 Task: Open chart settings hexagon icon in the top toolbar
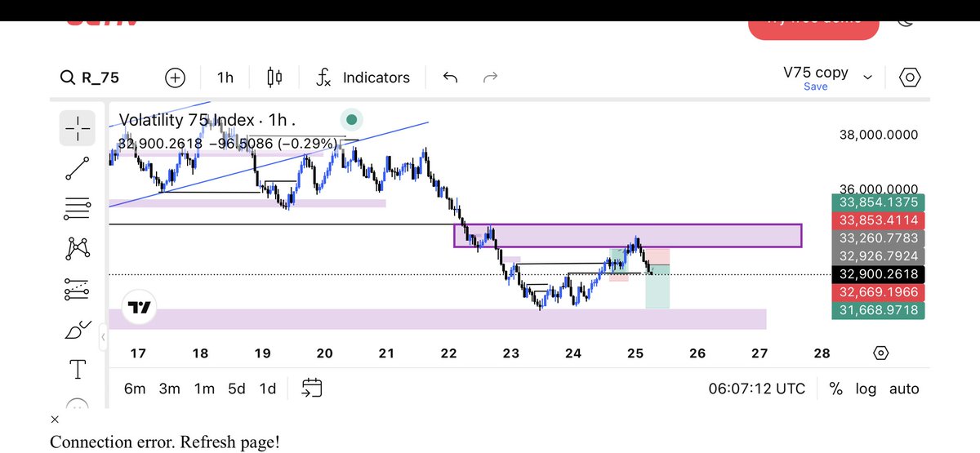click(910, 78)
